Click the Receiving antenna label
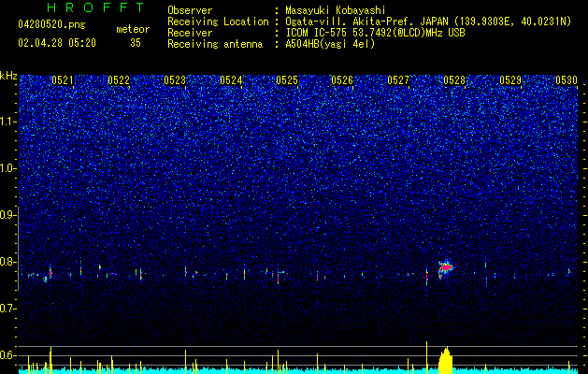The width and height of the screenshot is (588, 374). tap(215, 44)
